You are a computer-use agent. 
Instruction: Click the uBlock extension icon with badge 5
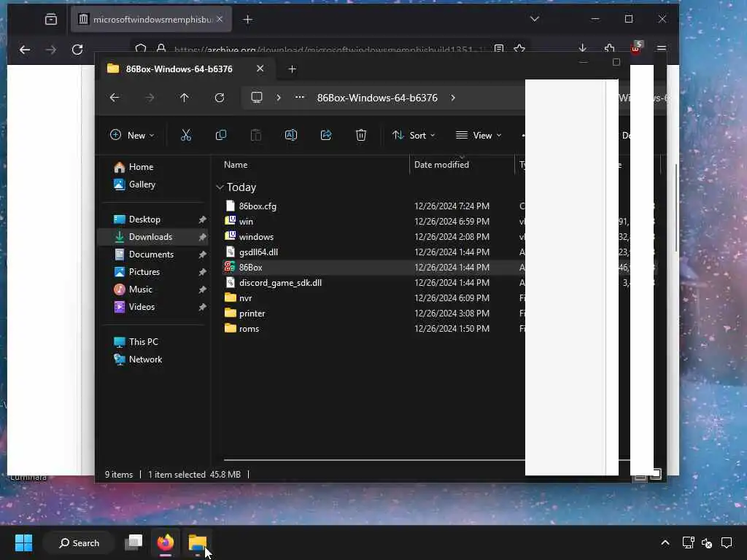(x=636, y=47)
